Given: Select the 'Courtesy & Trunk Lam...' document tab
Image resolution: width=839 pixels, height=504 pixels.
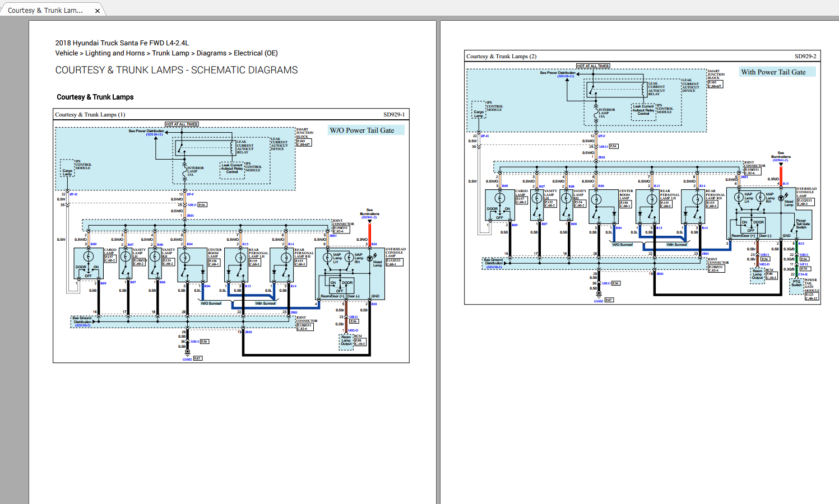Looking at the screenshot, I should pyautogui.click(x=52, y=10).
